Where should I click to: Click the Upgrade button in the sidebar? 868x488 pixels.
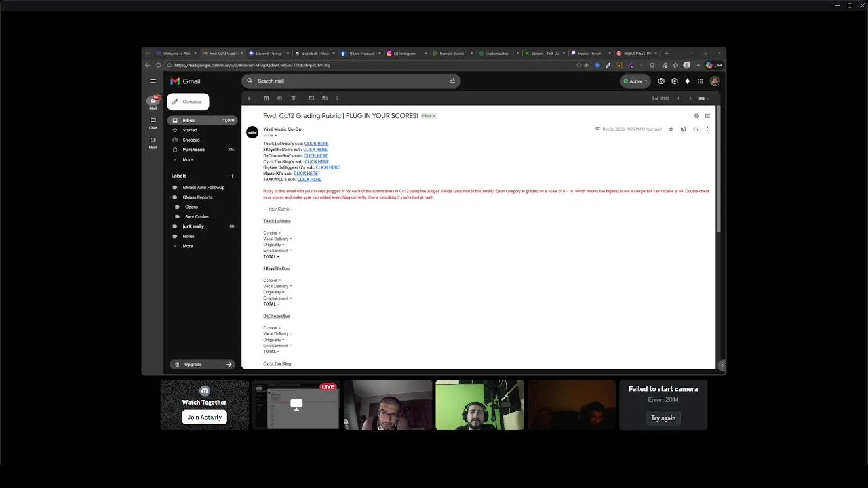(203, 364)
